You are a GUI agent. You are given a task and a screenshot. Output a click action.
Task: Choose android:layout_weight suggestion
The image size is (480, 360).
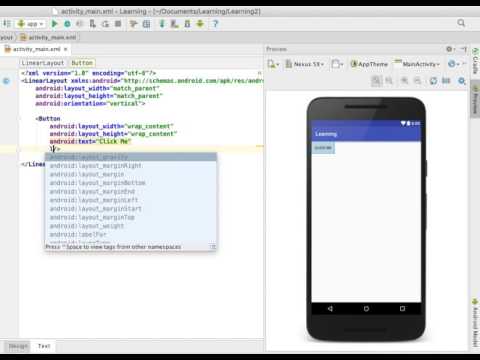tap(131, 226)
